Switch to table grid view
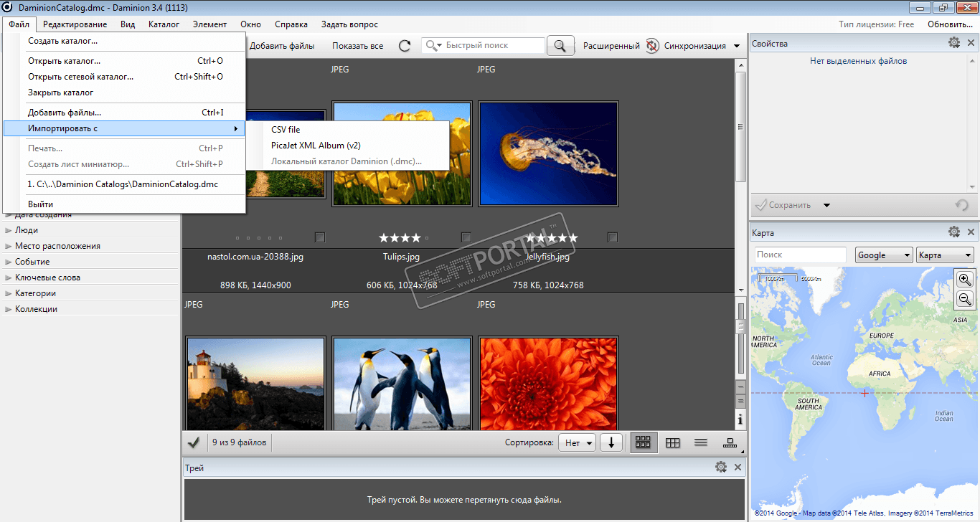This screenshot has width=980, height=522. [672, 442]
